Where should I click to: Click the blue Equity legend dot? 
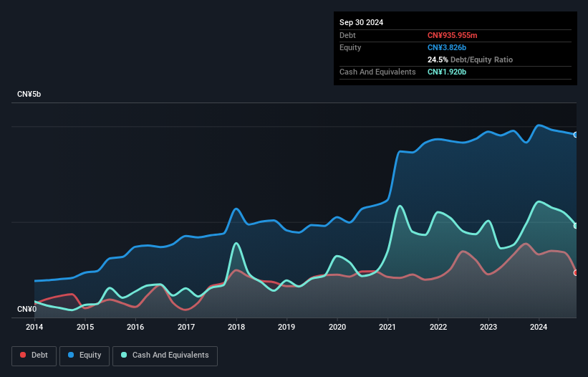[x=71, y=355]
